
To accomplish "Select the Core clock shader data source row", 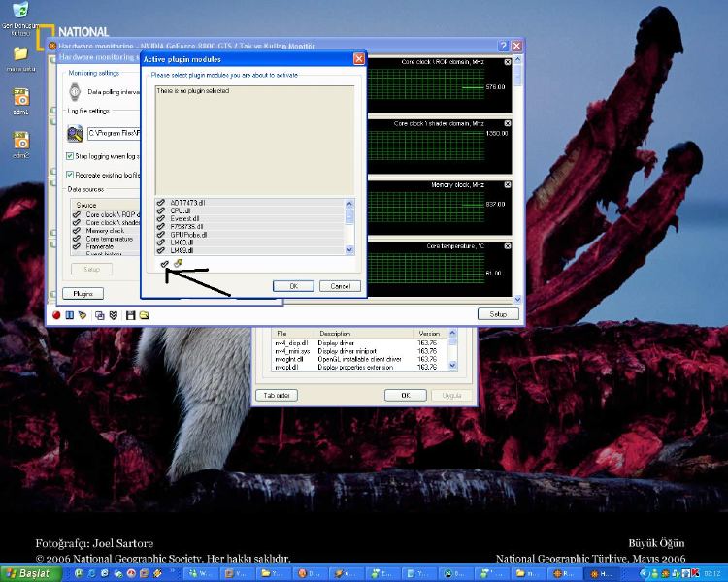I will 106,222.
